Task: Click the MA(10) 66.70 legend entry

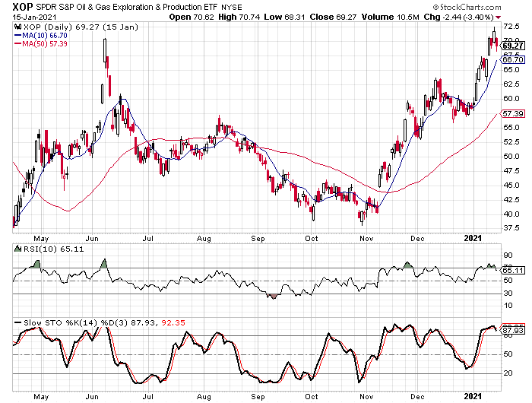Action: (44, 35)
